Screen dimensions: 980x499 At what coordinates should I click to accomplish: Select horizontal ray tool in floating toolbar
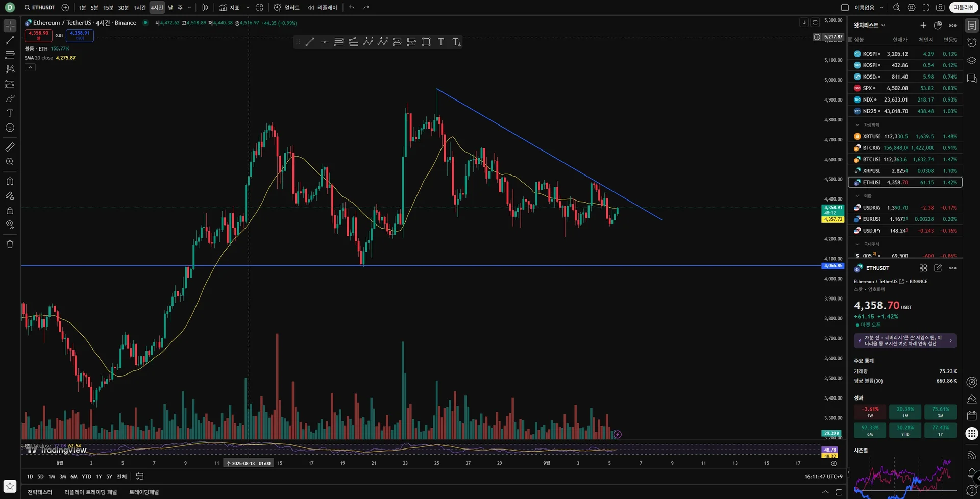(x=324, y=42)
